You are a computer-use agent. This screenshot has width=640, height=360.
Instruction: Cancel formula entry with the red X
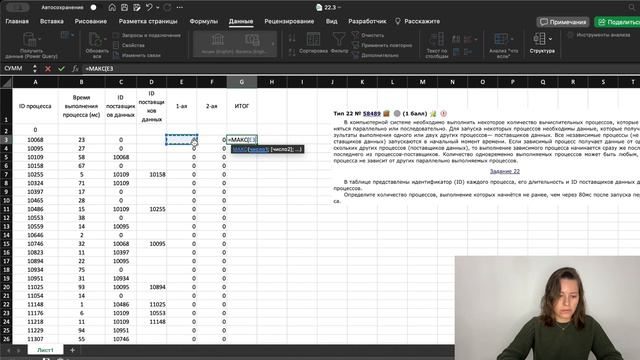48,69
